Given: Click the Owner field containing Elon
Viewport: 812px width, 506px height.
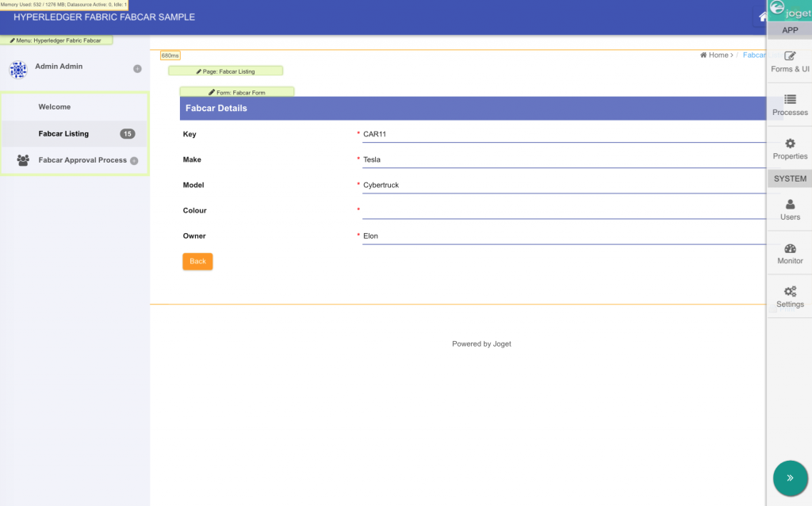Looking at the screenshot, I should pyautogui.click(x=563, y=236).
